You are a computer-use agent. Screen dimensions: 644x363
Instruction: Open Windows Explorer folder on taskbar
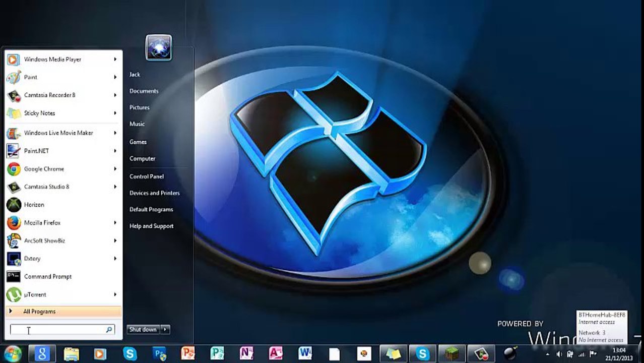click(71, 354)
